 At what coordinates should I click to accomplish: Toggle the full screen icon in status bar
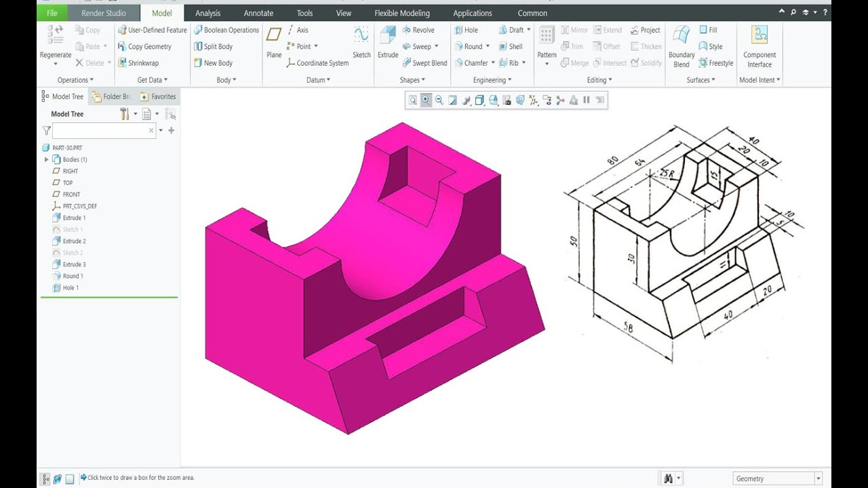[x=70, y=479]
